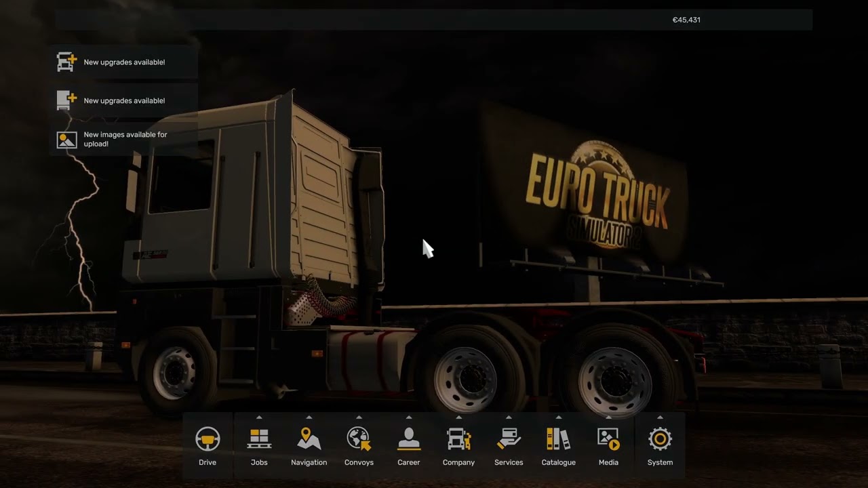This screenshot has height=488, width=868.
Task: Open the truck upgrades available notification
Action: tap(124, 62)
